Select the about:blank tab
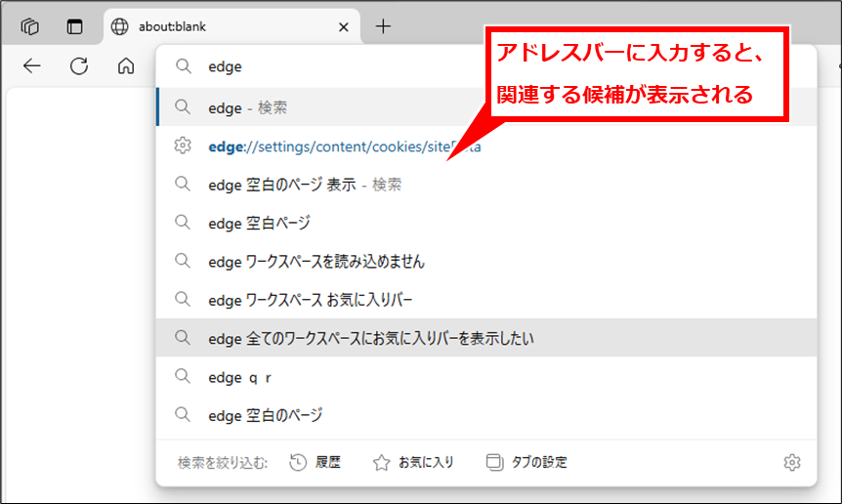Image resolution: width=842 pixels, height=504 pixels. [232, 26]
